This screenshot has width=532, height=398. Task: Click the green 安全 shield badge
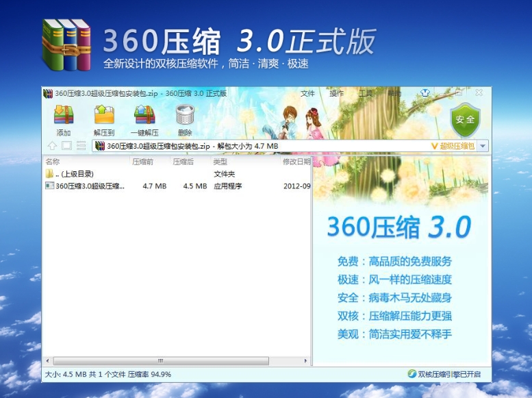[465, 119]
